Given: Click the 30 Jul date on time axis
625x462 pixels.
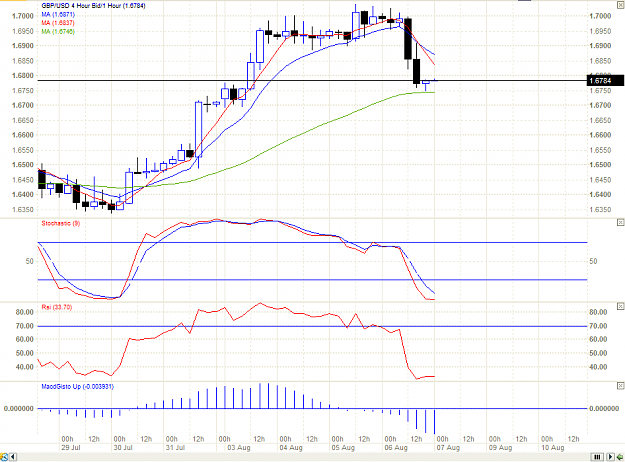Looking at the screenshot, I should click(123, 448).
